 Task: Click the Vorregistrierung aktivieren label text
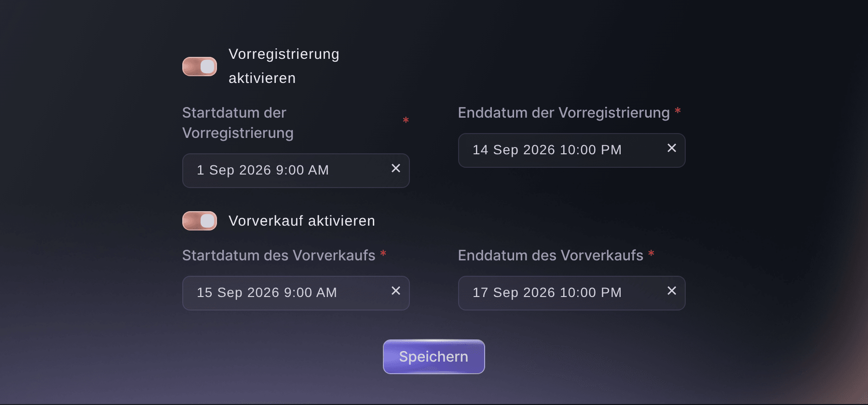[284, 66]
